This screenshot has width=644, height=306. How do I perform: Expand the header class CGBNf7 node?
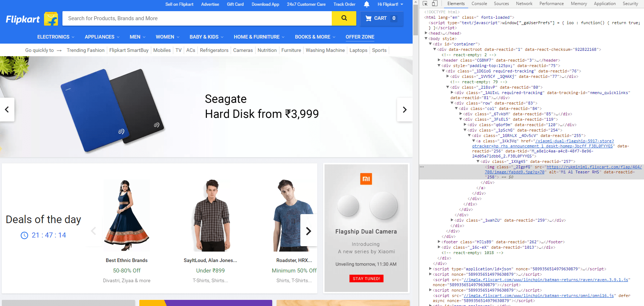click(x=439, y=60)
